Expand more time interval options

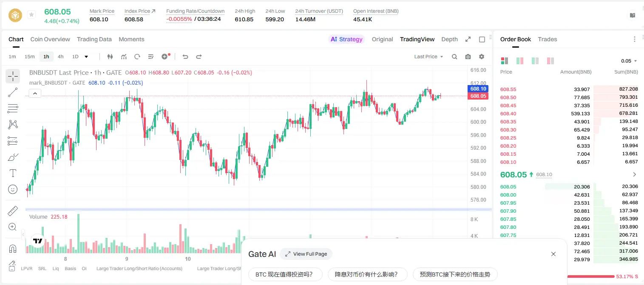pyautogui.click(x=86, y=57)
